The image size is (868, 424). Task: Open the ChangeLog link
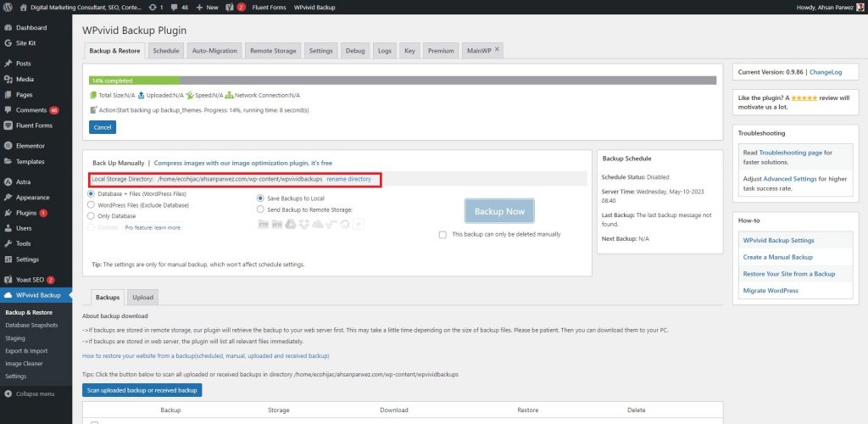(x=826, y=72)
